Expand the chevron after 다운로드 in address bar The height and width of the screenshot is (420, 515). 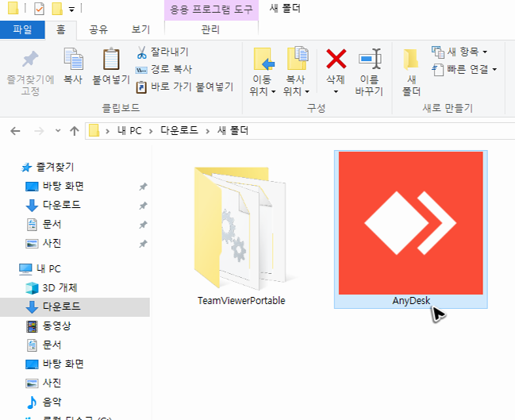[x=208, y=131]
